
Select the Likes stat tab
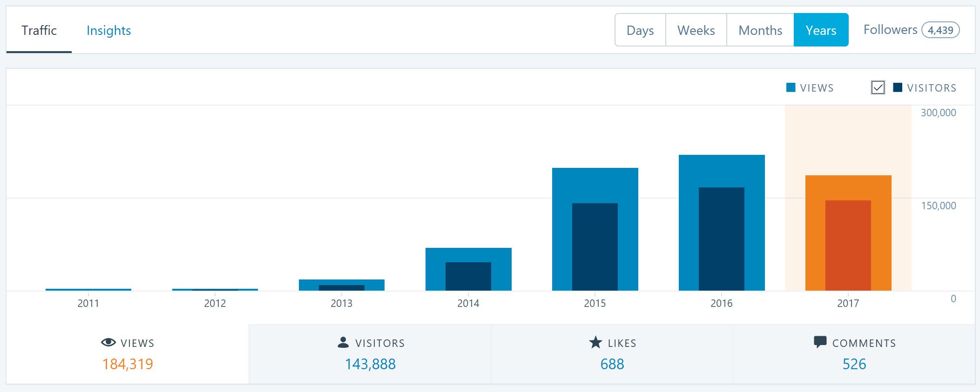pos(612,354)
